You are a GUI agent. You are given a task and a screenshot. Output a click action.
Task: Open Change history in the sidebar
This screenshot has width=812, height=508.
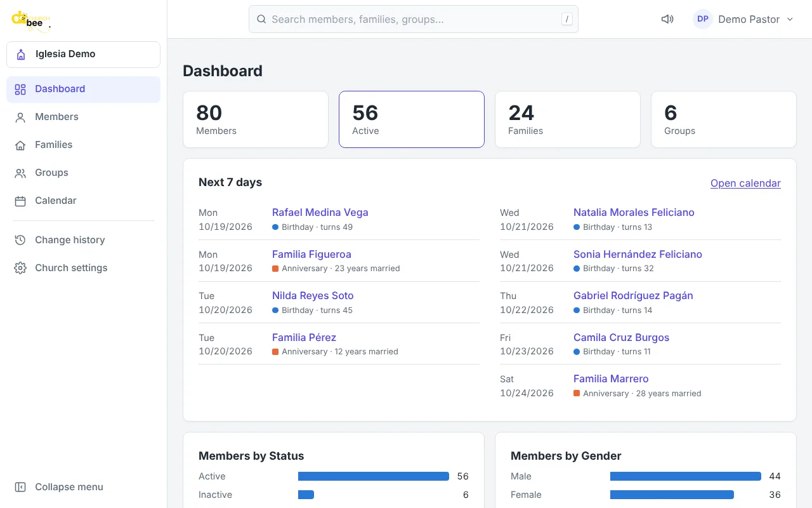coord(83,240)
